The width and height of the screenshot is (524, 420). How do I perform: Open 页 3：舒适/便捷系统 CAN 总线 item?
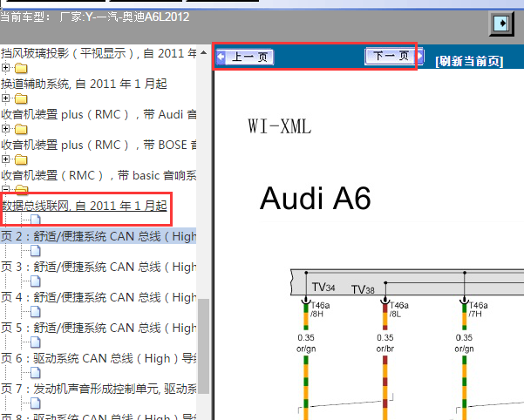99,267
